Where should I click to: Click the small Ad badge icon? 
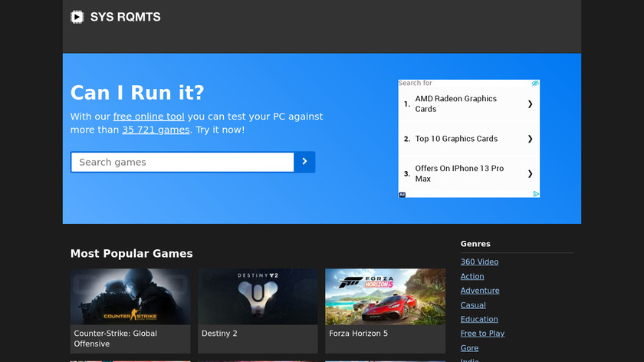pyautogui.click(x=402, y=195)
